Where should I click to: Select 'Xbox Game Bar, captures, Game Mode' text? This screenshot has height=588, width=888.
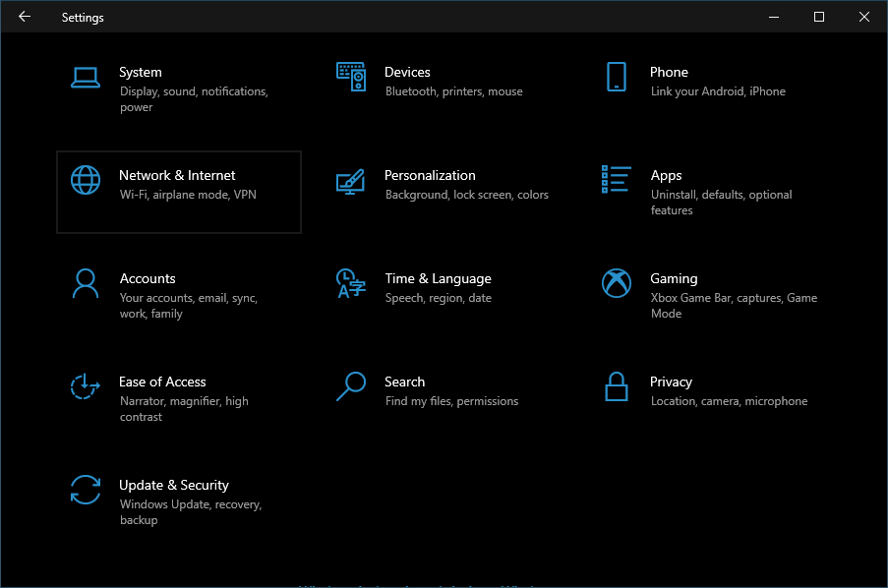(x=734, y=306)
